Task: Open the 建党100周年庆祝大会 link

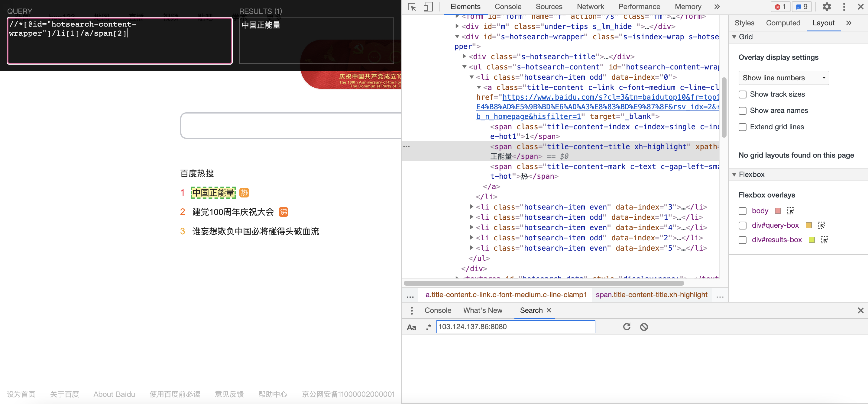Action: tap(233, 212)
